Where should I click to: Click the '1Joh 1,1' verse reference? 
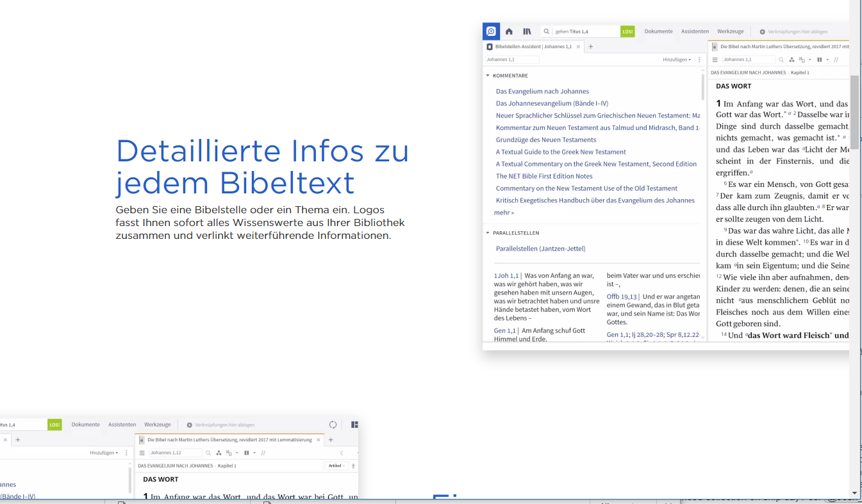(506, 276)
